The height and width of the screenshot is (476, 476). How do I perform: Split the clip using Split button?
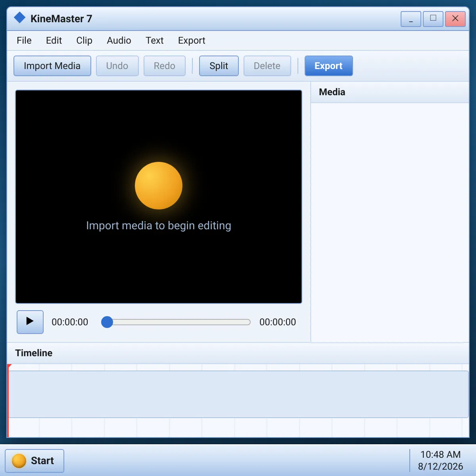[x=219, y=66]
